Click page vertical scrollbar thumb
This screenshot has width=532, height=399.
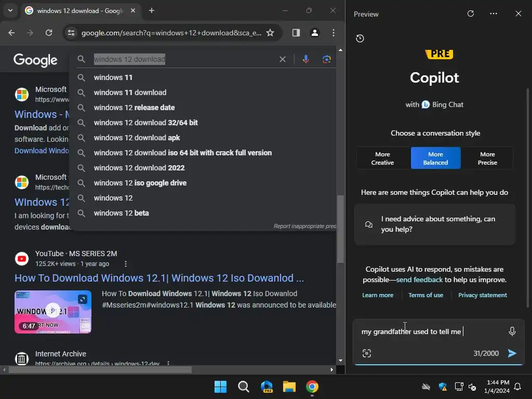pyautogui.click(x=340, y=229)
